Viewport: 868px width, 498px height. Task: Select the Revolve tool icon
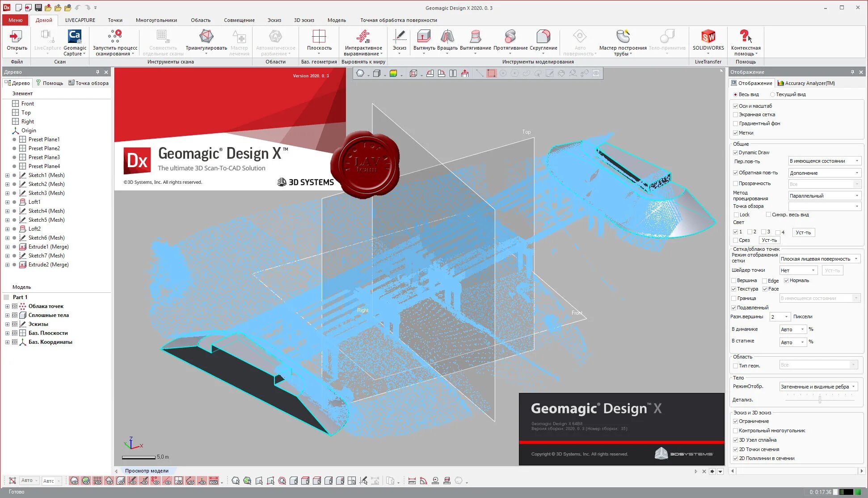[447, 37]
